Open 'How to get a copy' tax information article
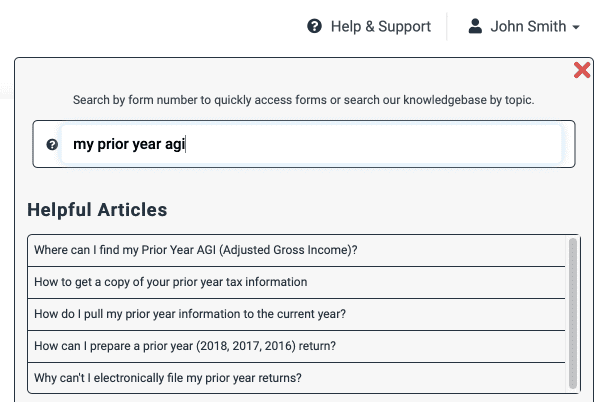The height and width of the screenshot is (402, 608). (x=296, y=282)
